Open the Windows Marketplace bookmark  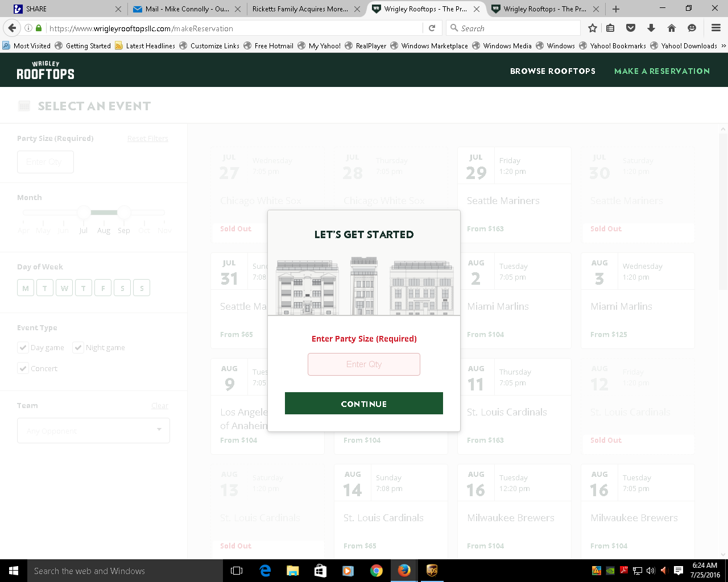tap(429, 45)
